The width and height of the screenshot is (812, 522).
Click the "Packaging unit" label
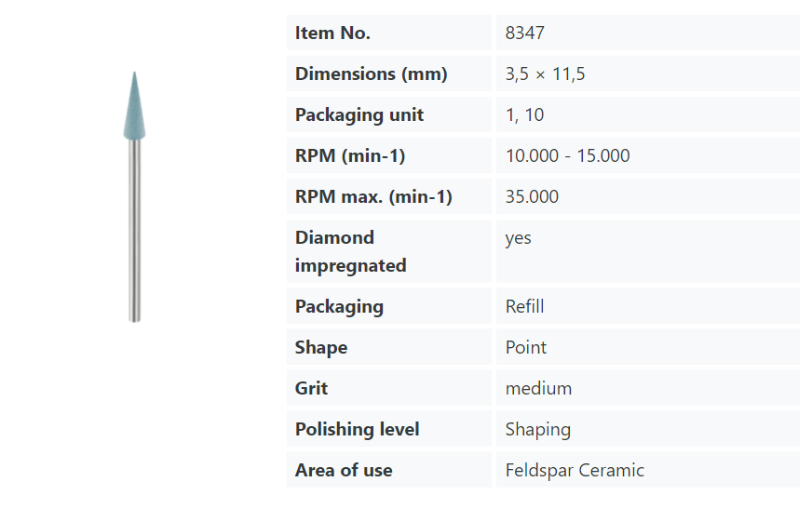pyautogui.click(x=359, y=115)
